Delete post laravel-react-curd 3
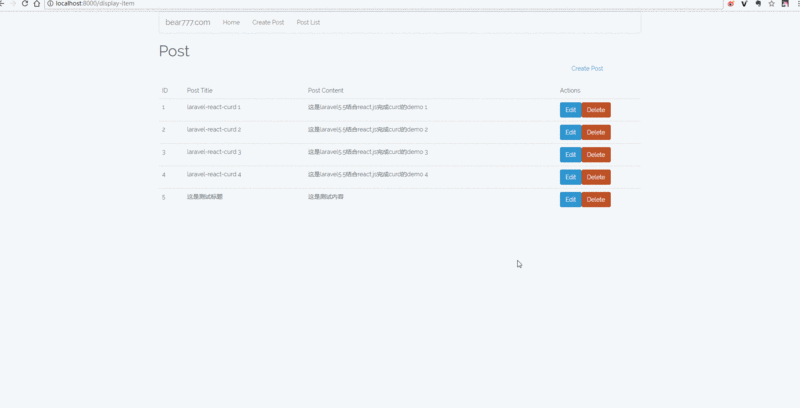Screen dimensions: 800x408 [x=596, y=155]
